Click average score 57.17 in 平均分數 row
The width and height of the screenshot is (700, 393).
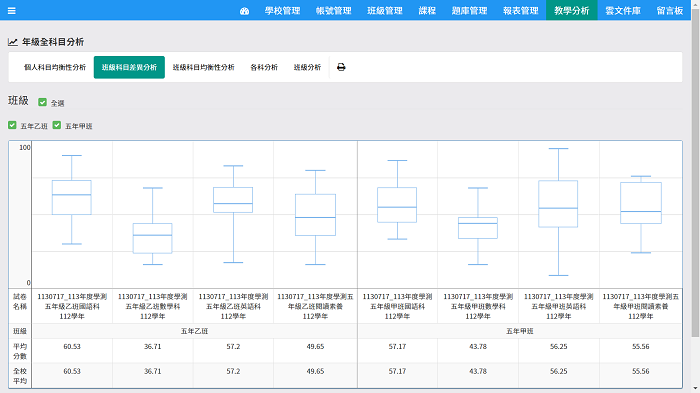(397, 347)
